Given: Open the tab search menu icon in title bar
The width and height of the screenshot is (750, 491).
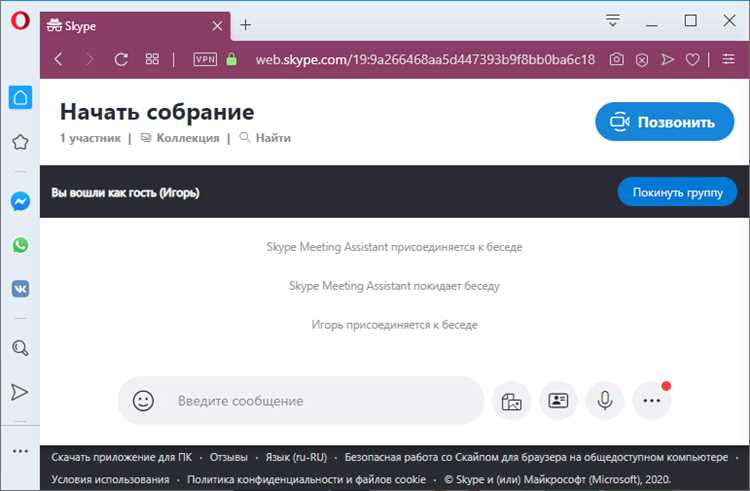Looking at the screenshot, I should coord(613,21).
